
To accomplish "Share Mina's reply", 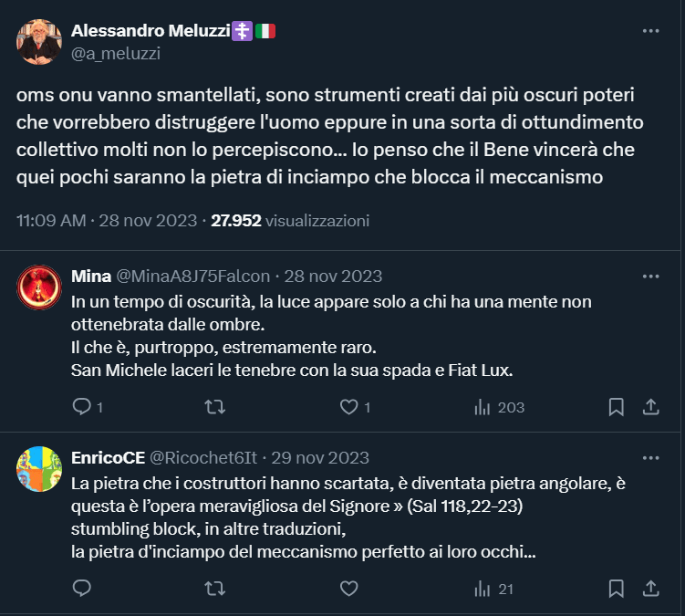I will pyautogui.click(x=651, y=407).
